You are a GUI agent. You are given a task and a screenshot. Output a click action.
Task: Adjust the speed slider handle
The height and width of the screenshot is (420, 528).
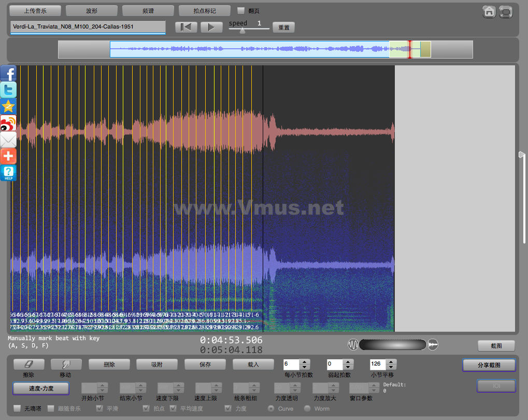242,31
